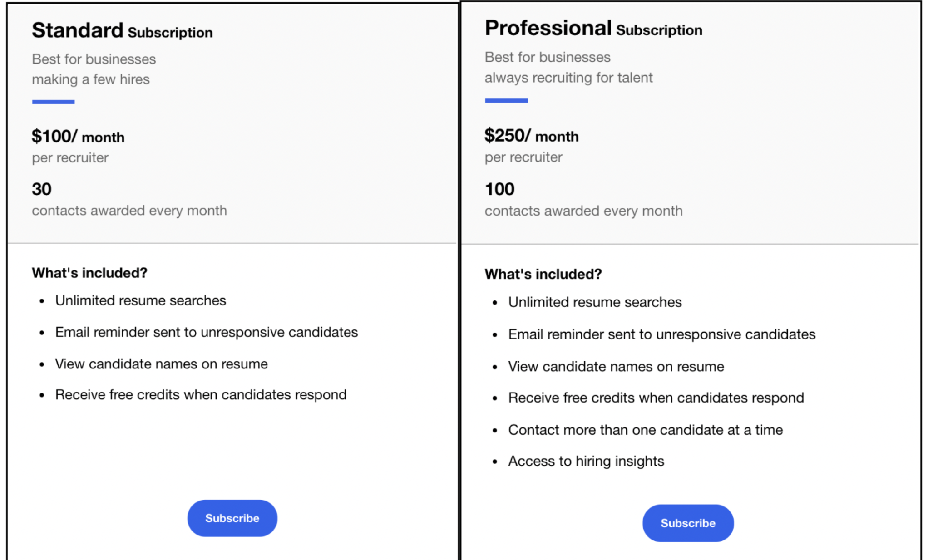Click the blue accent bar in Professional card

[506, 100]
